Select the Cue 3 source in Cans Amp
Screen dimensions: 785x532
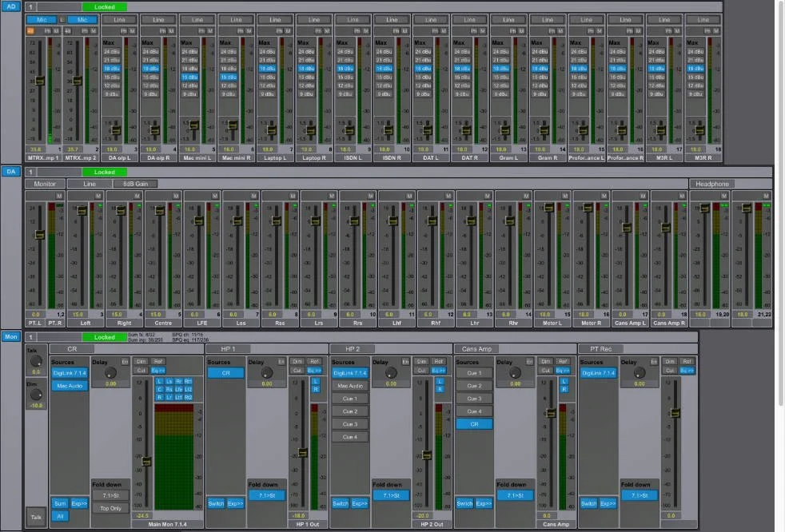(x=474, y=399)
